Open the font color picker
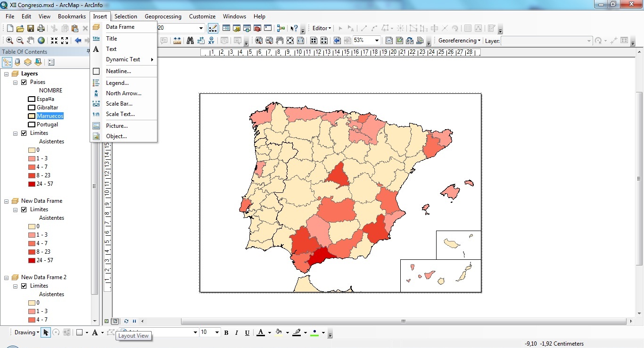644x348 pixels. (x=263, y=332)
